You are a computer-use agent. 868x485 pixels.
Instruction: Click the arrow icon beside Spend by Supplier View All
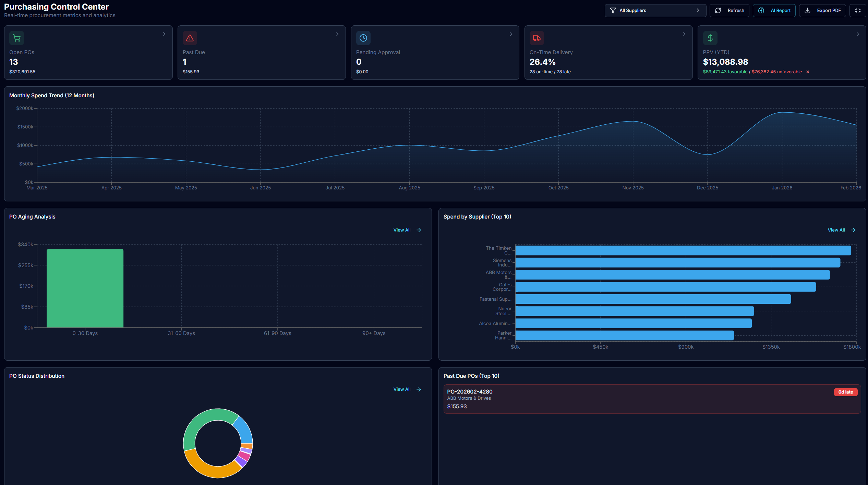(x=853, y=230)
